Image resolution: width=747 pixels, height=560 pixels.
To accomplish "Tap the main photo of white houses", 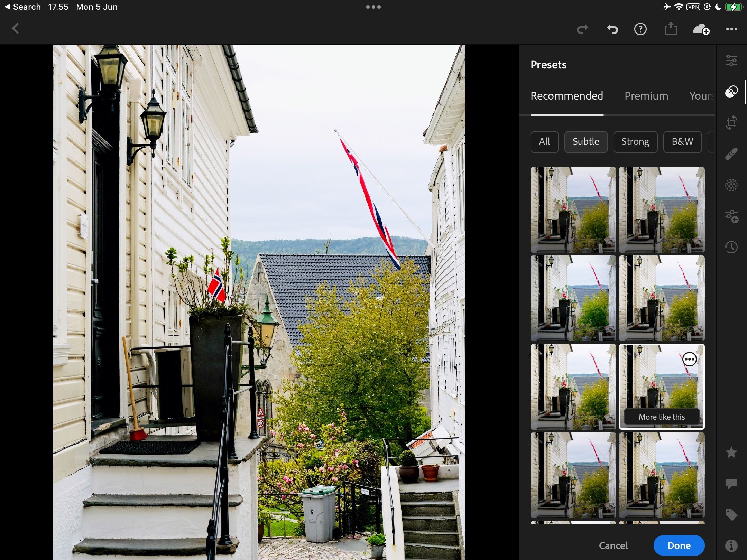I will click(x=259, y=302).
